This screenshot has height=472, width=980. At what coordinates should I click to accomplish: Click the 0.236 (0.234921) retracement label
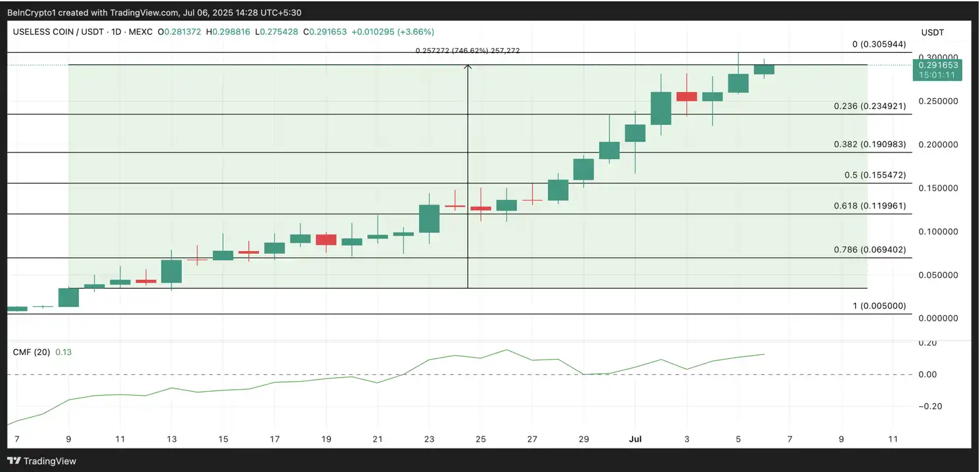pyautogui.click(x=870, y=106)
